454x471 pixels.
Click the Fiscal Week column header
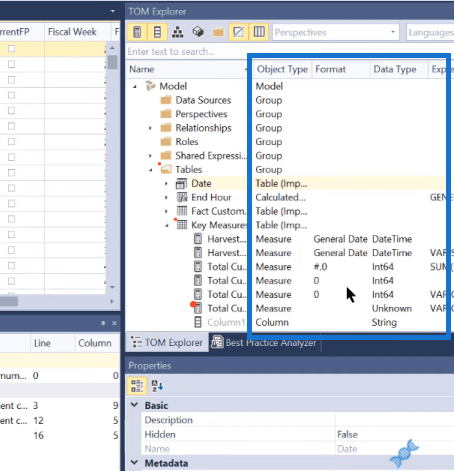(x=72, y=32)
